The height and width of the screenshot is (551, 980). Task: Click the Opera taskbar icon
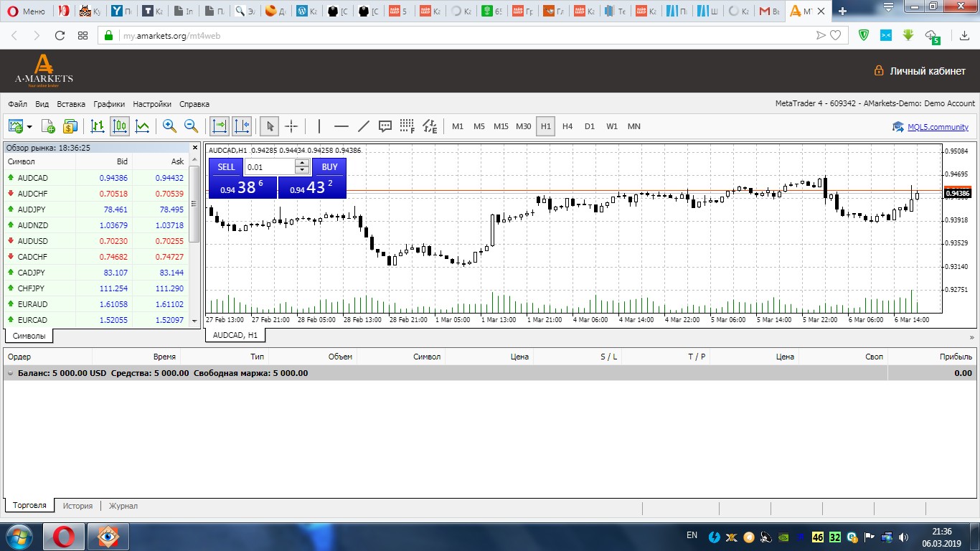coord(64,537)
